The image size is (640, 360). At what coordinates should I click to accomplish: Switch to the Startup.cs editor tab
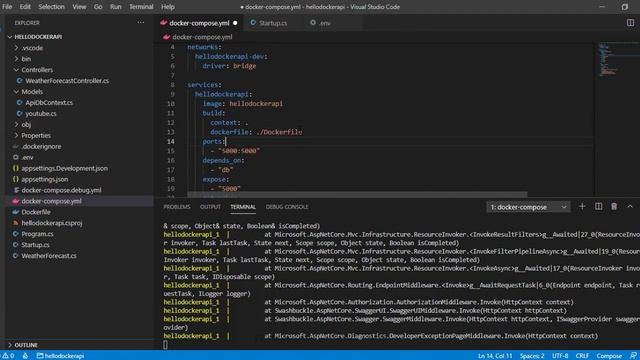tap(273, 23)
